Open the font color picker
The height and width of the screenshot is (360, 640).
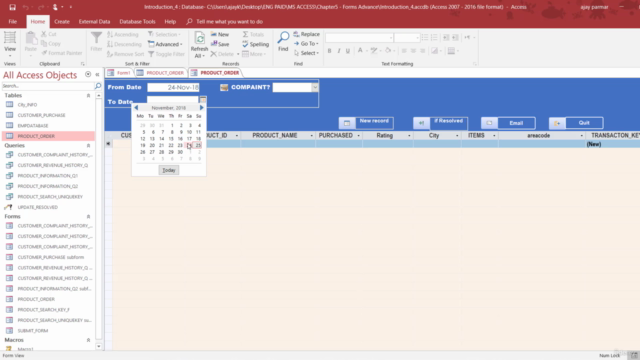pyautogui.click(x=360, y=51)
